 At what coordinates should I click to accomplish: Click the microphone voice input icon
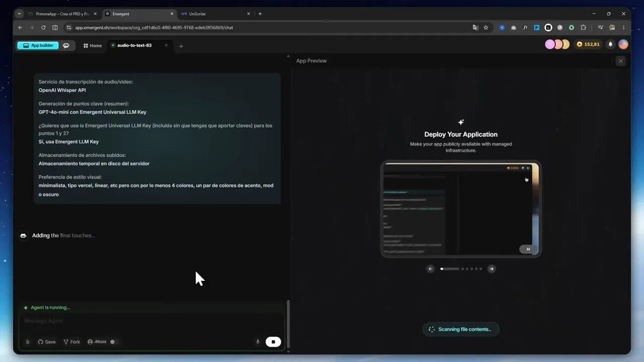tap(258, 342)
